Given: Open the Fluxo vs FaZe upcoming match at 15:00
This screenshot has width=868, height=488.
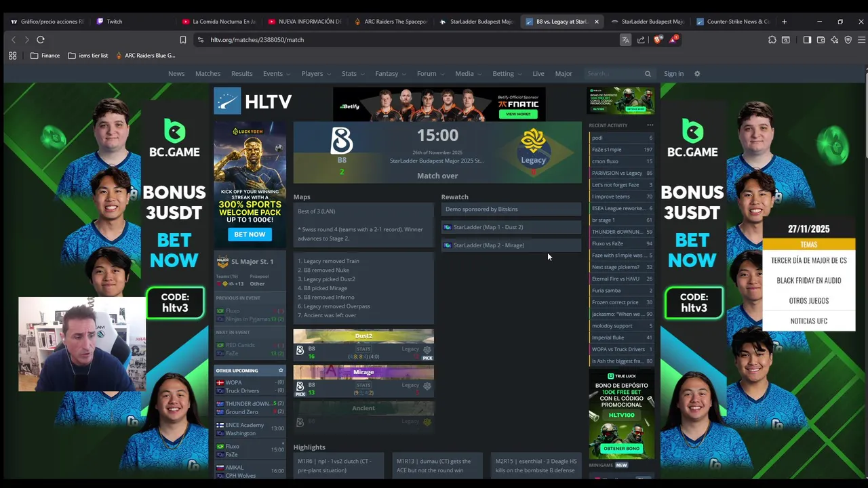Looking at the screenshot, I should click(250, 450).
